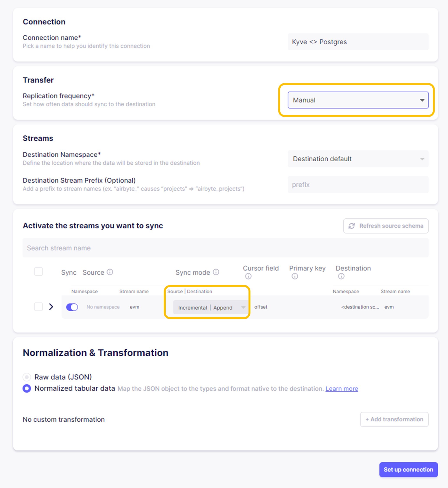Click the refresh arrows icon
This screenshot has height=488, width=448.
click(x=352, y=226)
